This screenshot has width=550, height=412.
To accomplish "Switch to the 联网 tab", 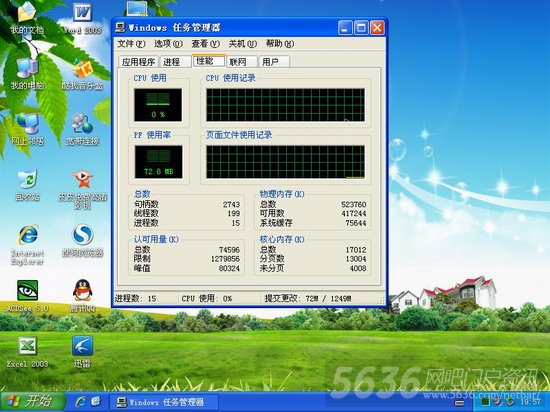I will (241, 62).
